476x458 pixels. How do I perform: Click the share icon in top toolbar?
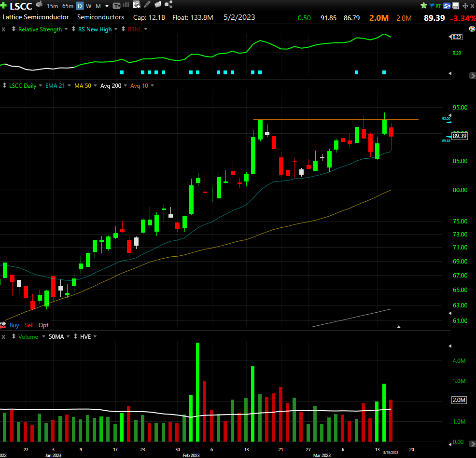point(168,4)
